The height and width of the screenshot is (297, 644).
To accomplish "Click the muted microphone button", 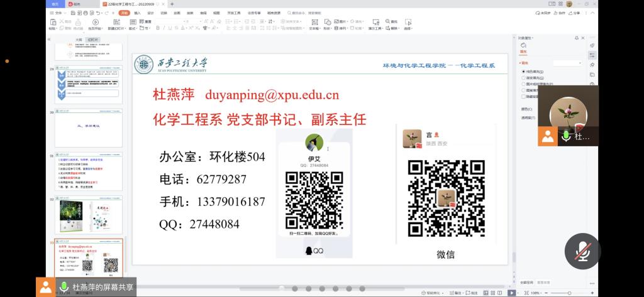I will (582, 251).
